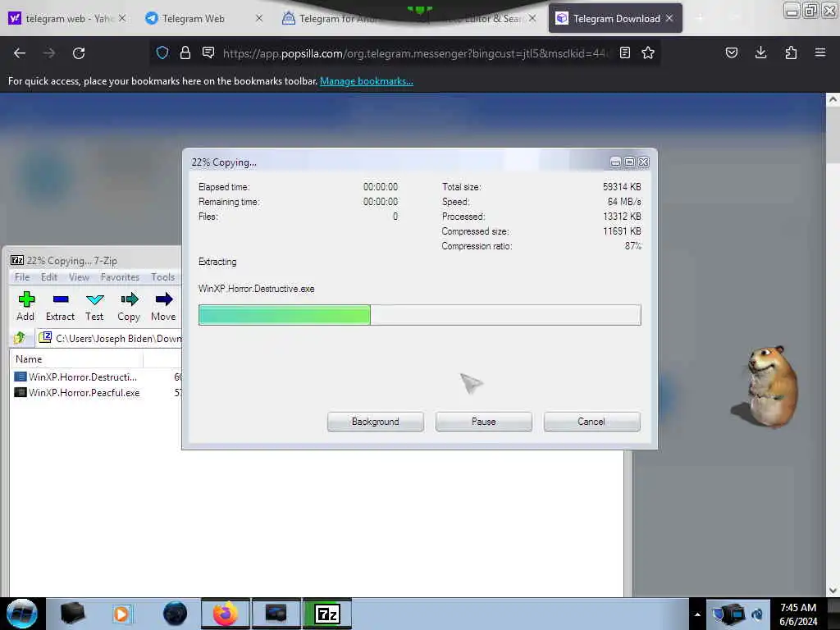Viewport: 840px width, 630px height.
Task: Close the Telegram Web tab
Action: click(259, 18)
